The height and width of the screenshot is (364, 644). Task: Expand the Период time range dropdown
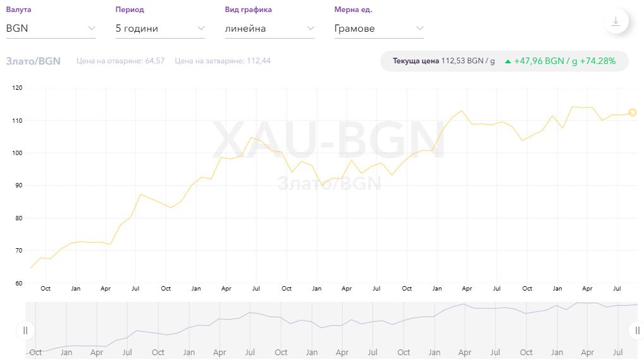point(160,28)
